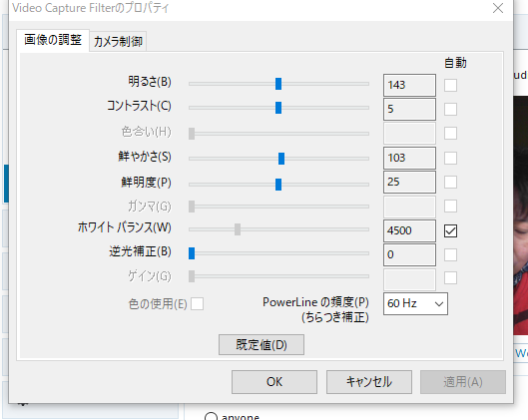Switch to the カメラ制御 tab
This screenshot has height=420, width=528.
pos(118,41)
